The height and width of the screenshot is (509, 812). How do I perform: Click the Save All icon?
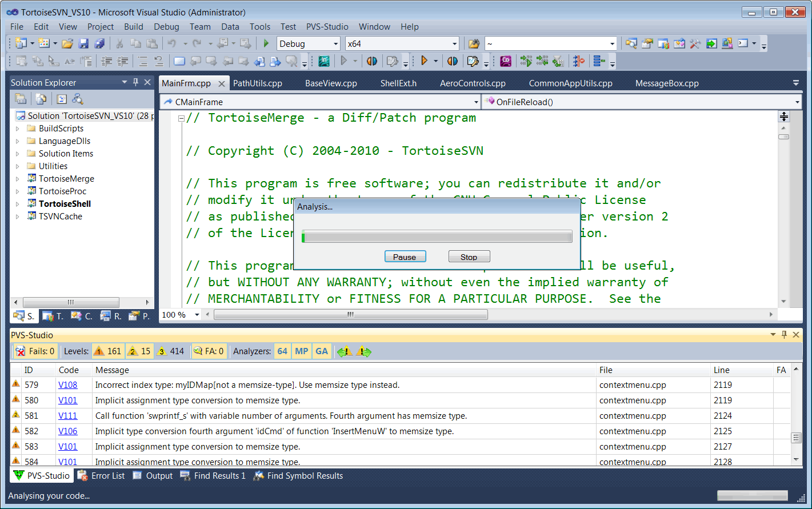click(99, 43)
